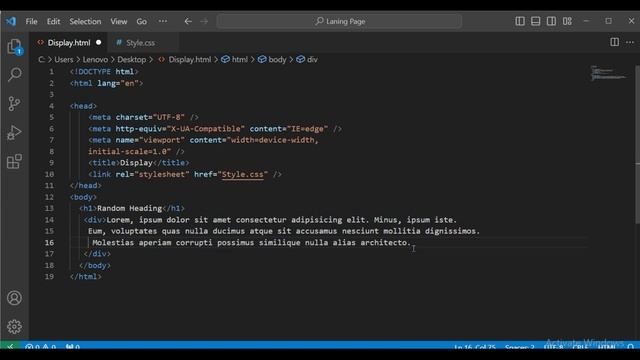Split the editor to the right
The height and width of the screenshot is (360, 640).
click(614, 42)
